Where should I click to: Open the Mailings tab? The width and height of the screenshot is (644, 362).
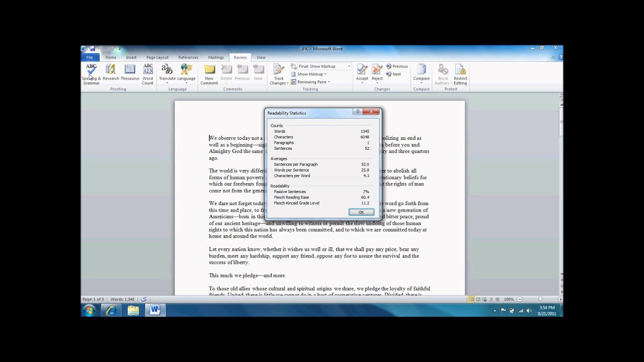(x=216, y=57)
